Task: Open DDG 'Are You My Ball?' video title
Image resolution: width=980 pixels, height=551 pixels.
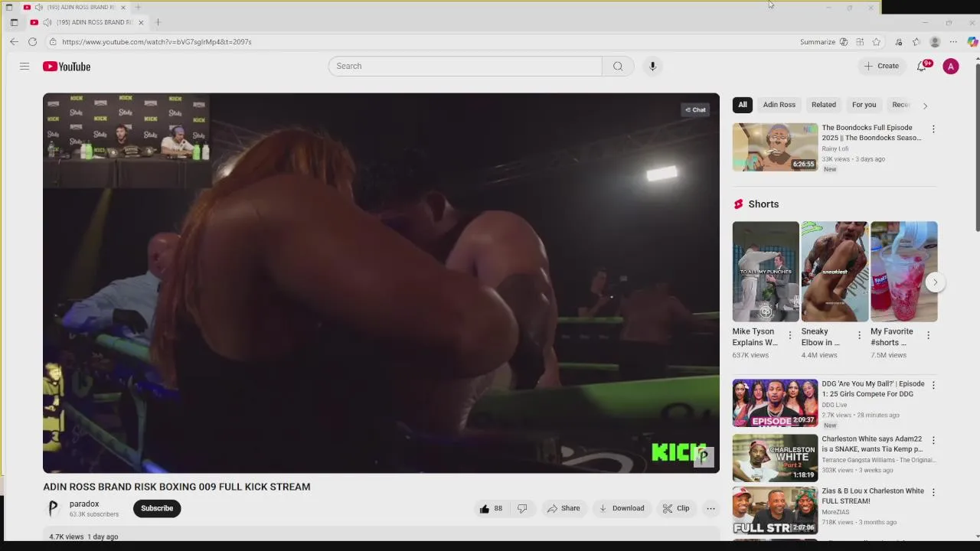Action: pyautogui.click(x=873, y=389)
